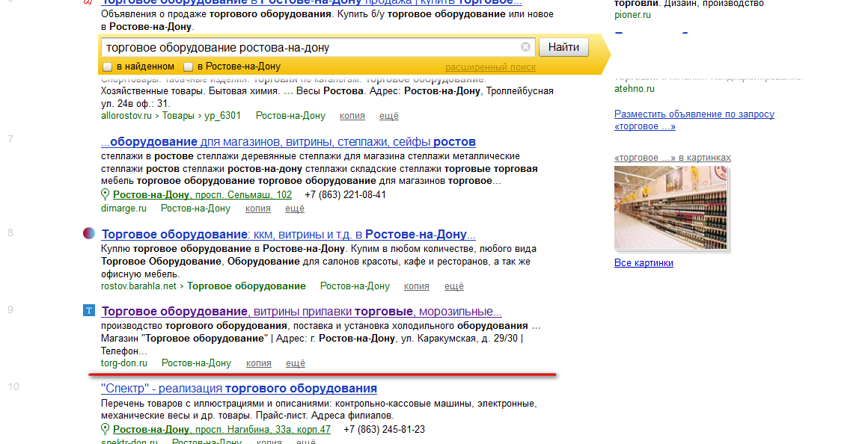
Task: Open the result «Торговое оборудование: ккм, витрины»
Action: [288, 235]
